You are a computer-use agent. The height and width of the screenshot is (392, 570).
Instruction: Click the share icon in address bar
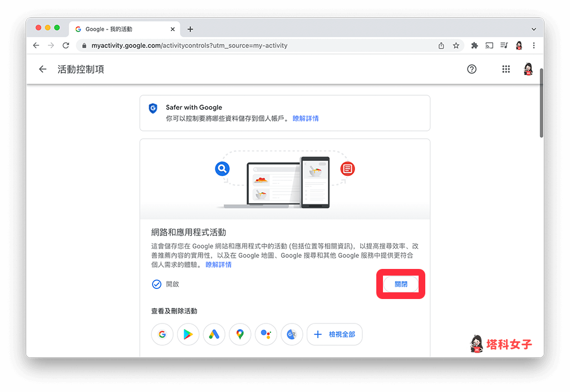pyautogui.click(x=441, y=46)
